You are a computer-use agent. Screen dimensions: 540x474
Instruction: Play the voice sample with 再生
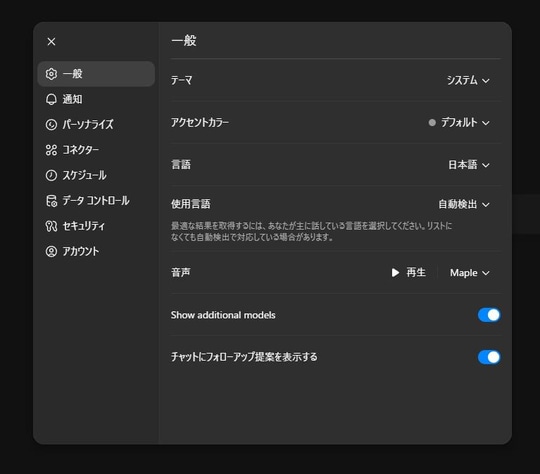409,273
